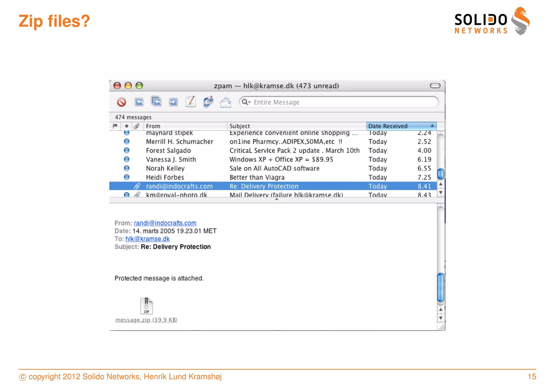The image size is (555, 392).
Task: Open the To link hlk@kramse.dk
Action: click(147, 239)
